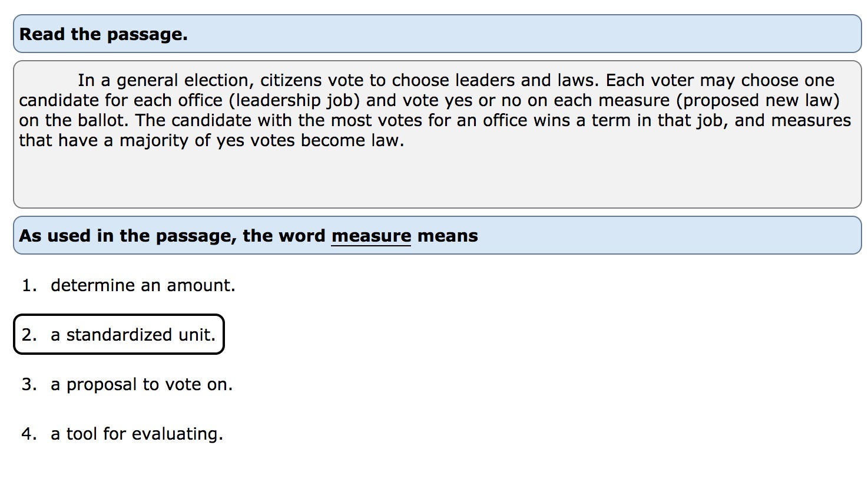Screen dimensions: 868x488
Task: Click the number 3 beside the third answer
Action: point(28,384)
